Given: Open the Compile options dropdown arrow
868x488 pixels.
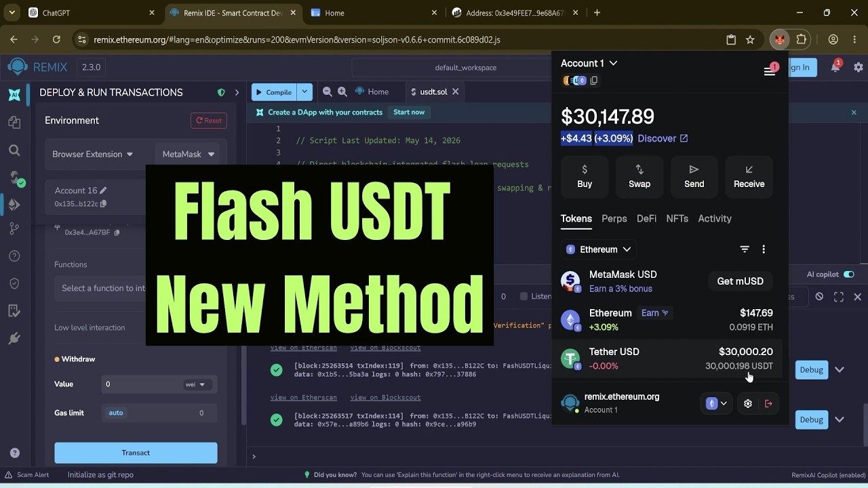Looking at the screenshot, I should coord(305,91).
